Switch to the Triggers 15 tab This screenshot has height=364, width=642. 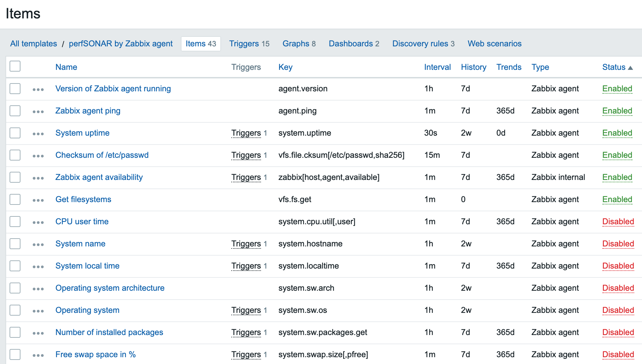[249, 44]
